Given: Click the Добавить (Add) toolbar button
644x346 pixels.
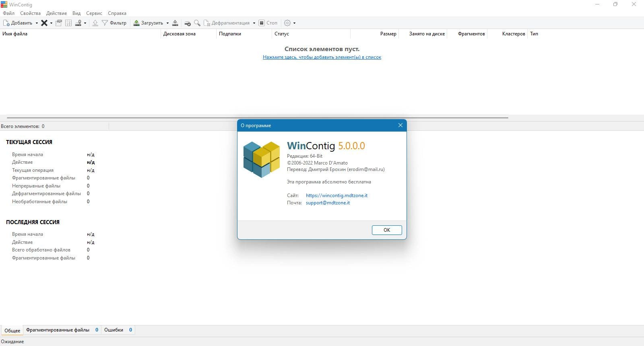Looking at the screenshot, I should 18,23.
